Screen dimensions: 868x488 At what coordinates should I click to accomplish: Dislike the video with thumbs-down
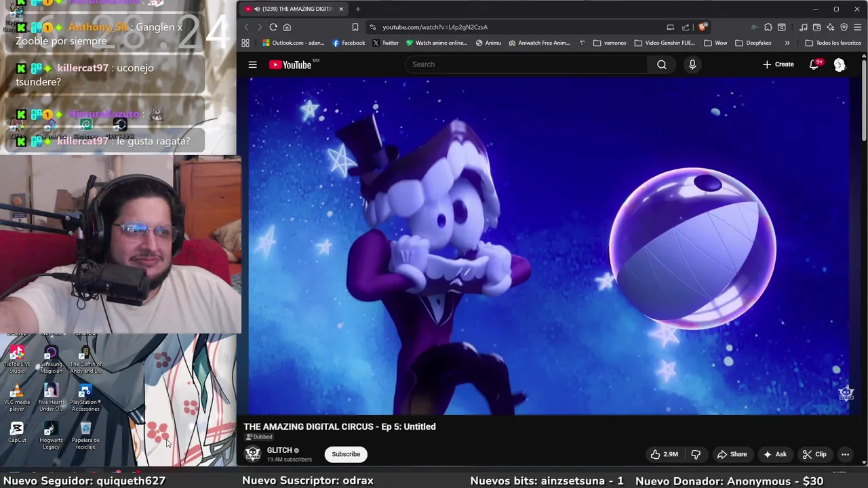695,454
